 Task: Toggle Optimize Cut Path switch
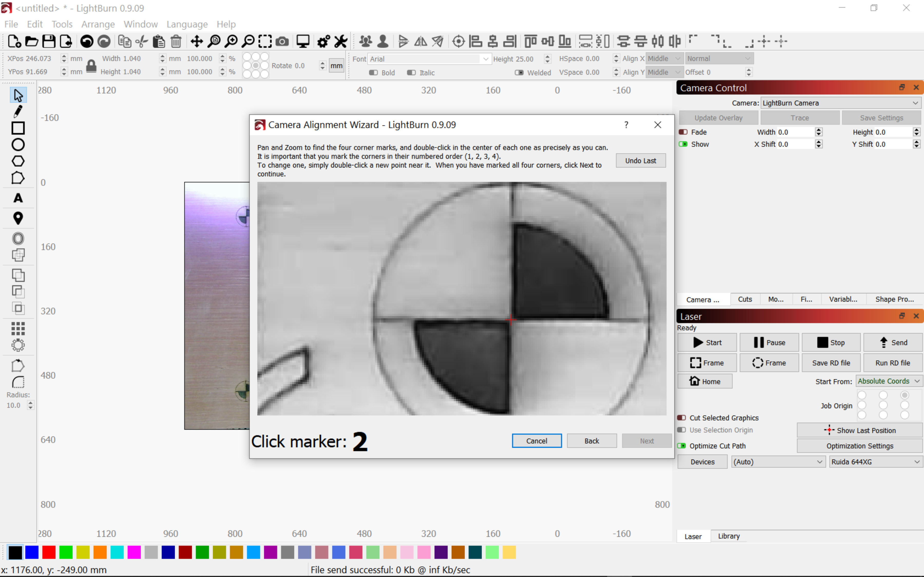(681, 446)
